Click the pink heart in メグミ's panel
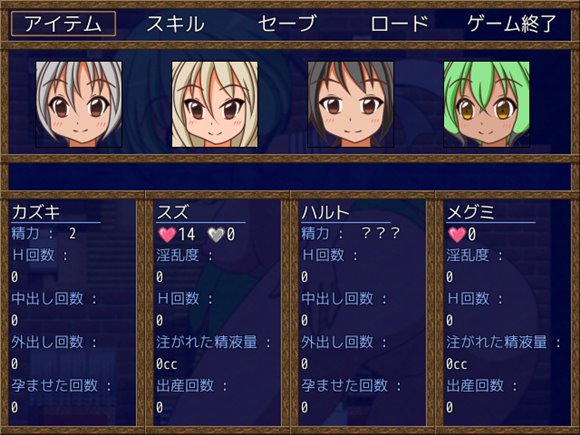 click(457, 235)
